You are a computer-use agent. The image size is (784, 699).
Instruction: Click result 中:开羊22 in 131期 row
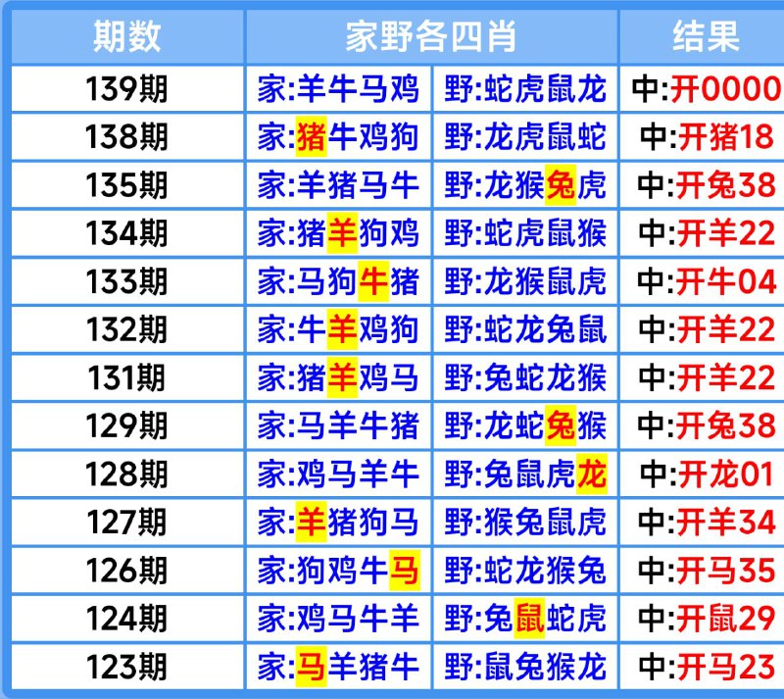coord(702,377)
